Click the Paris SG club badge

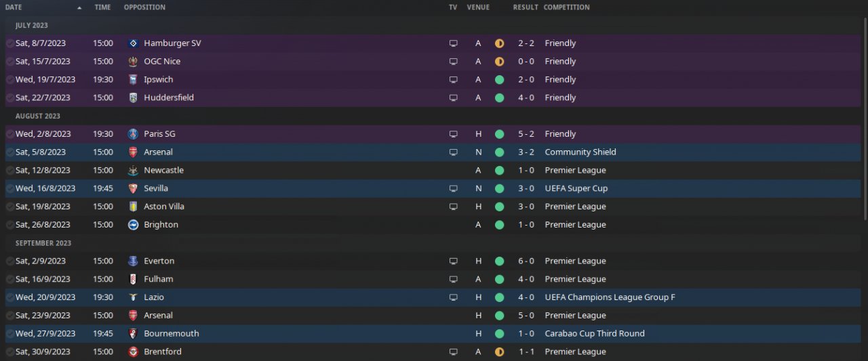[x=133, y=134]
